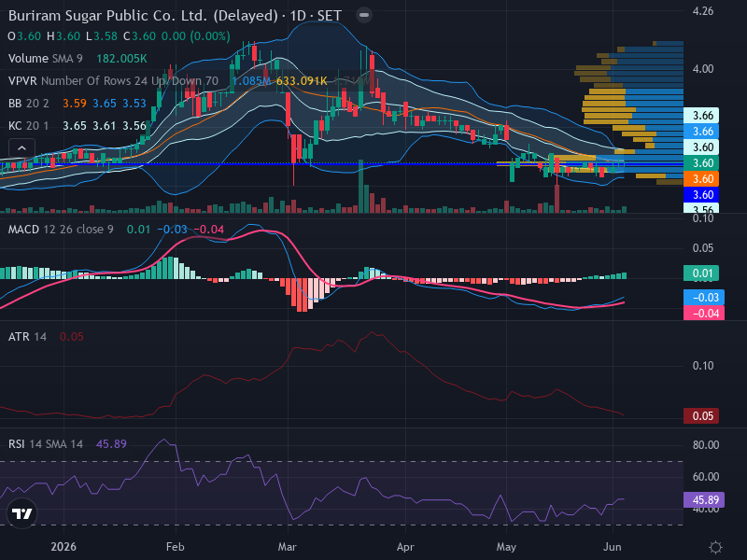Select the ATR 14 indicator legend
This screenshot has width=747, height=560.
[x=27, y=337]
